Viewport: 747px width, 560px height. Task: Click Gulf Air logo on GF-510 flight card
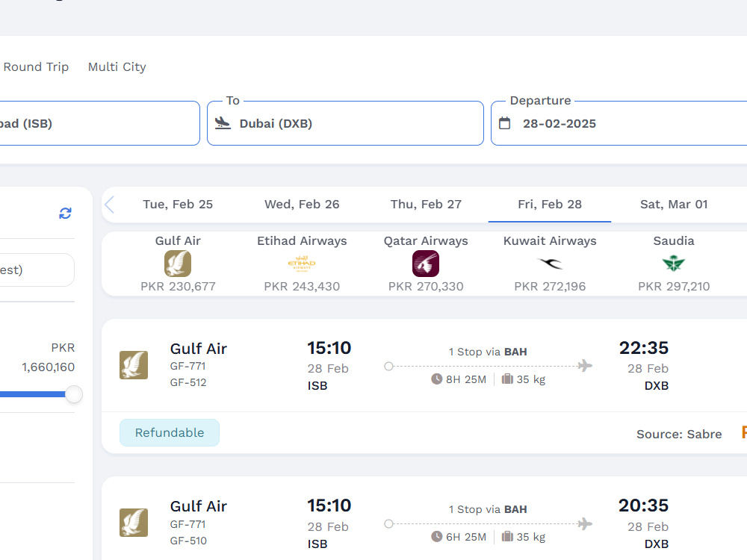coord(134,523)
